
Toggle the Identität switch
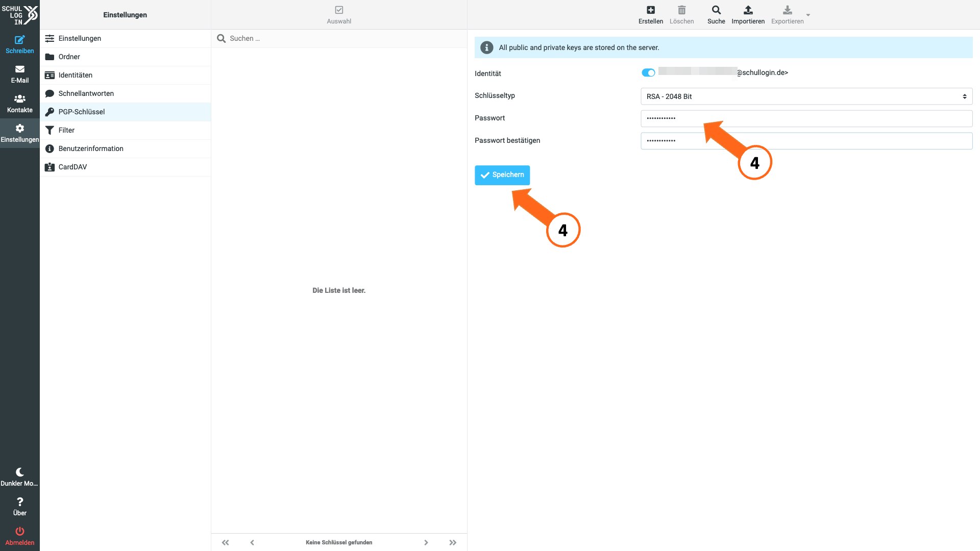[648, 72]
